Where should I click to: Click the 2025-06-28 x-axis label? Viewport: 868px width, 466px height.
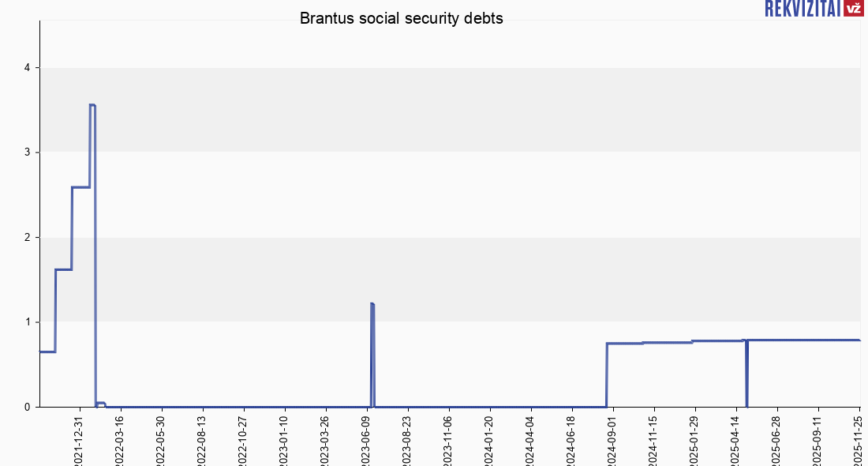coord(776,439)
